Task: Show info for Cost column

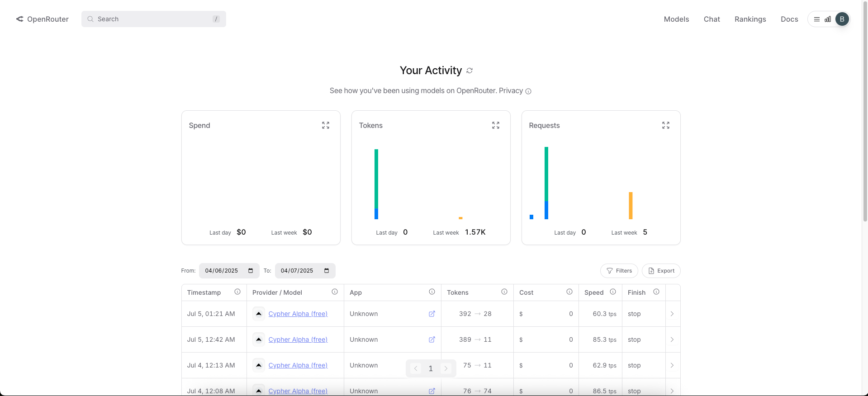Action: click(x=569, y=292)
